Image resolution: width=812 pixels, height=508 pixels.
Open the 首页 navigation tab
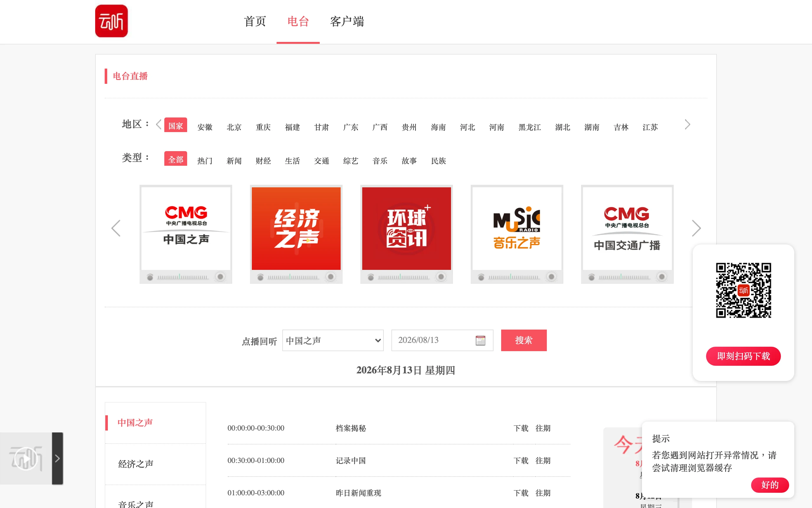(255, 22)
